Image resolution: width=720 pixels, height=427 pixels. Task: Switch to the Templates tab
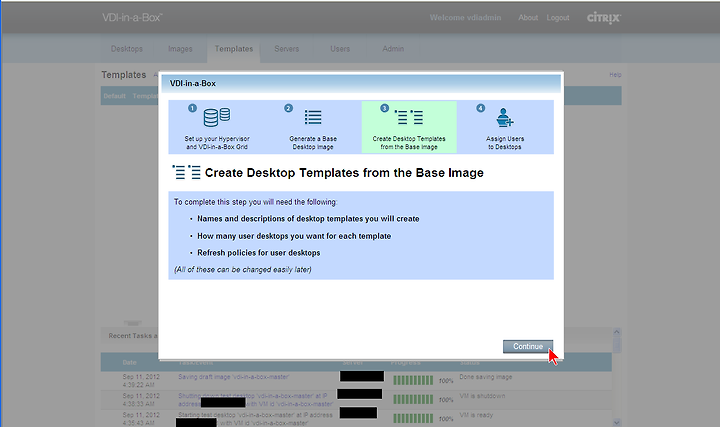[x=234, y=49]
